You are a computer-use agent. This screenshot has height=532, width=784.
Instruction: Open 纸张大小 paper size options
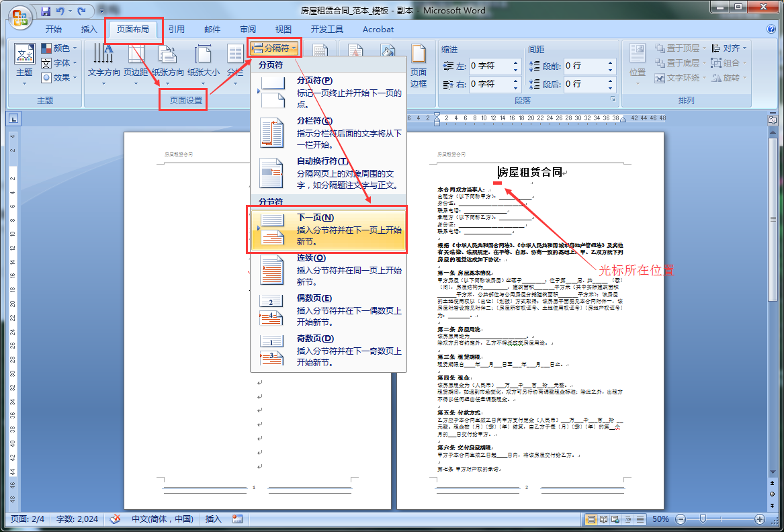(204, 64)
